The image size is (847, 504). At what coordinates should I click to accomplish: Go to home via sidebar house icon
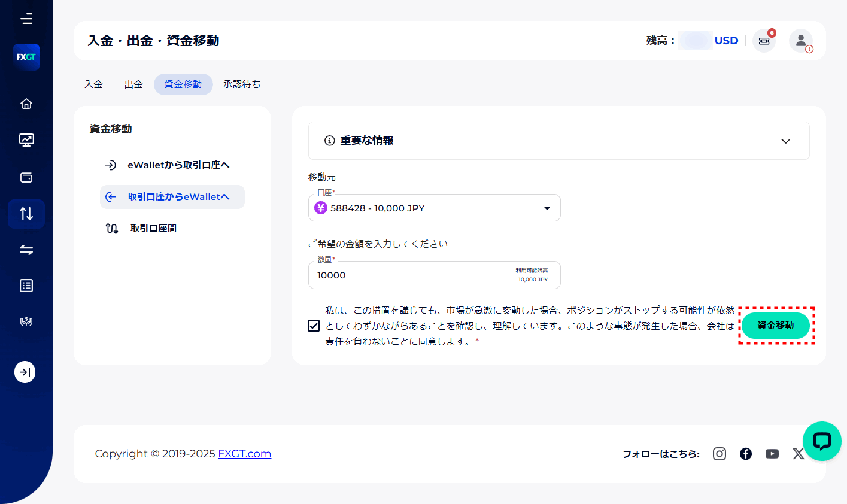point(26,104)
